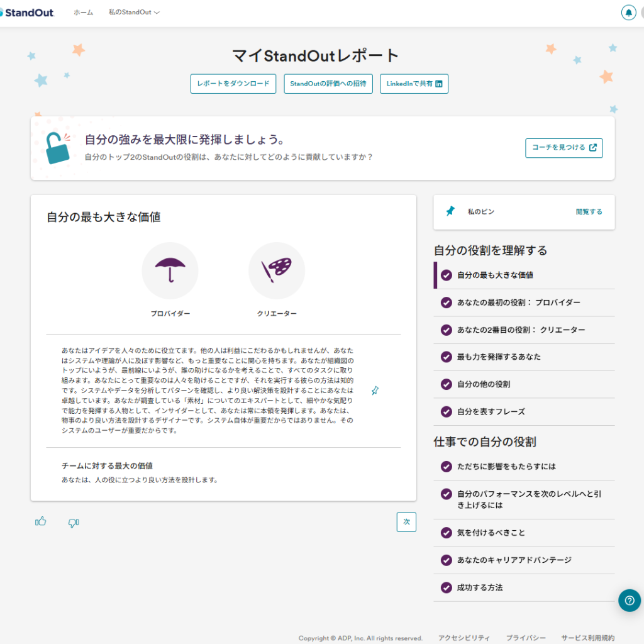The image size is (644, 644).
Task: Open the notifications bell
Action: (x=628, y=13)
